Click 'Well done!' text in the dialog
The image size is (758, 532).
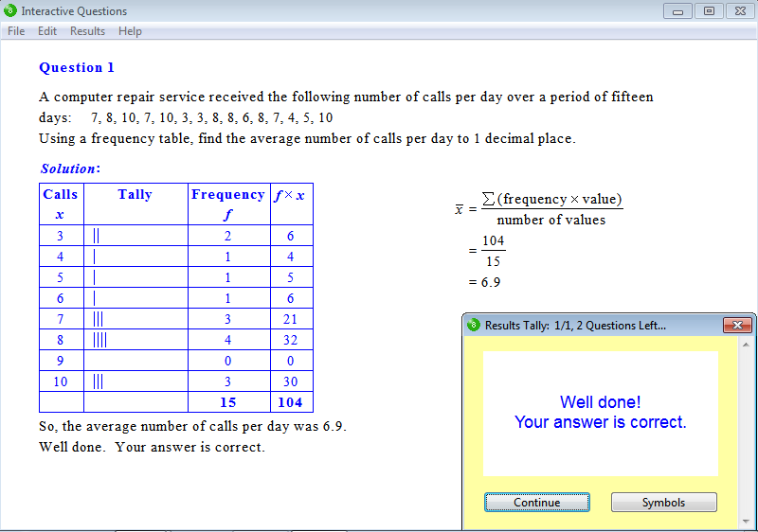(x=601, y=402)
